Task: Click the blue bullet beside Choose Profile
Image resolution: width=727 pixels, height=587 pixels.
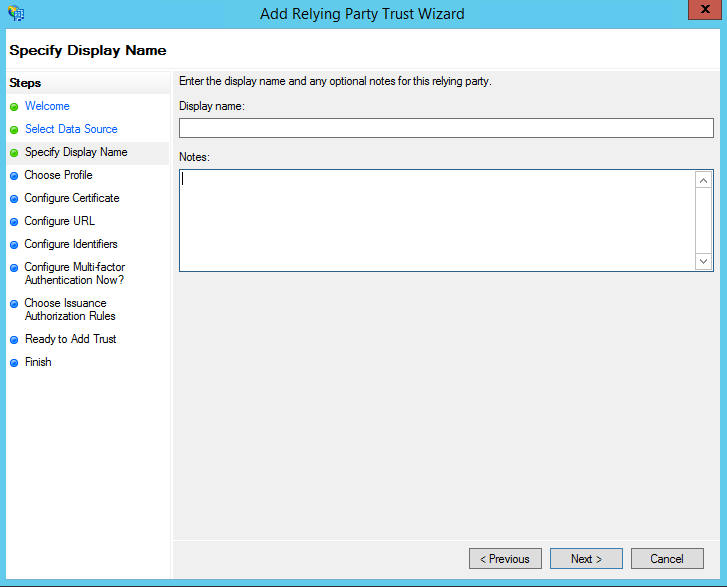Action: (14, 176)
